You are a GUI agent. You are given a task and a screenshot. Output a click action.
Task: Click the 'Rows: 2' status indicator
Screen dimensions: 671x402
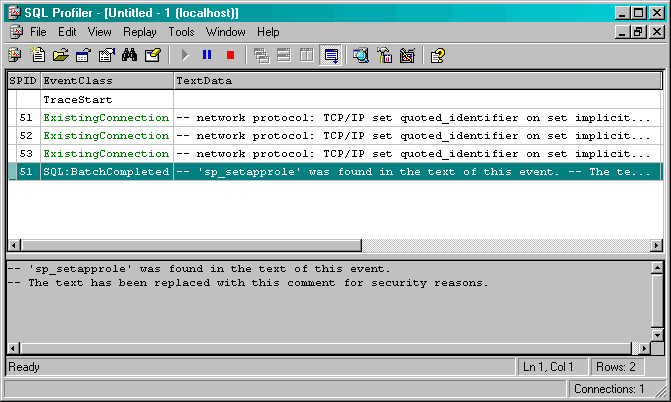[x=616, y=367]
